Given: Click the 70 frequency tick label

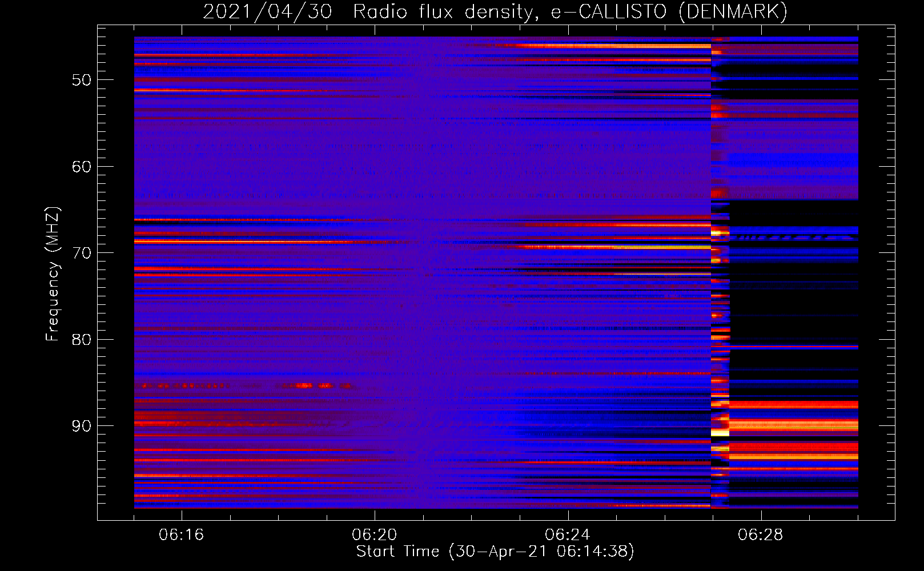Looking at the screenshot, I should pyautogui.click(x=82, y=253).
